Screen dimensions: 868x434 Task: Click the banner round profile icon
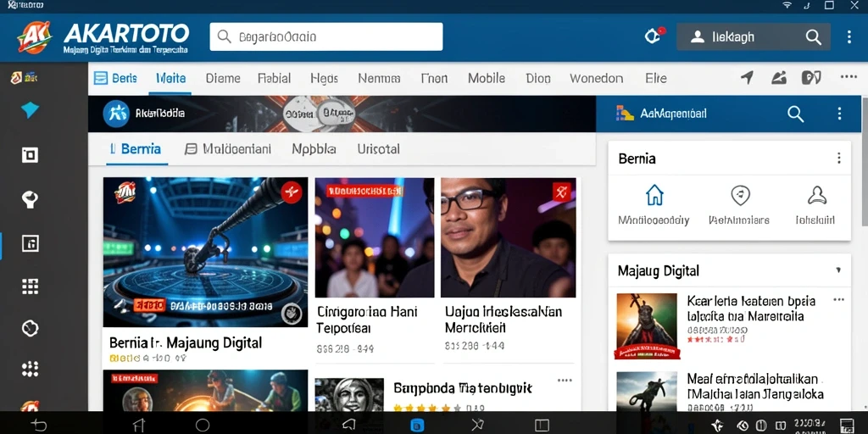pos(116,114)
